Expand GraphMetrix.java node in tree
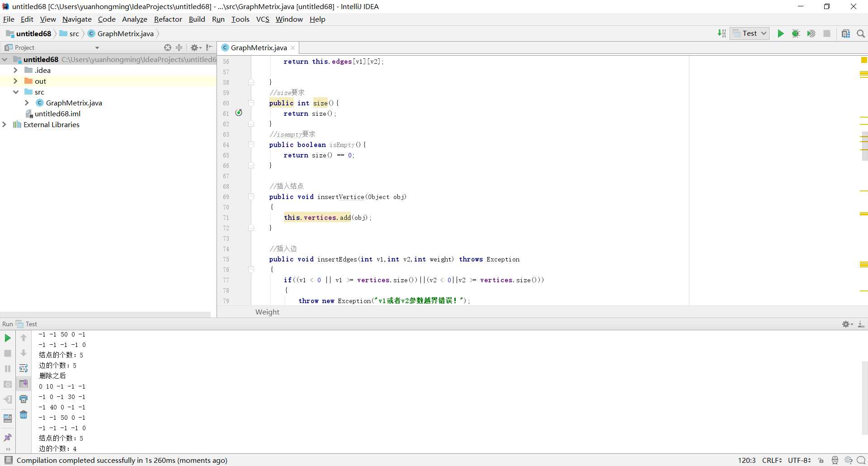868x466 pixels. pos(27,103)
